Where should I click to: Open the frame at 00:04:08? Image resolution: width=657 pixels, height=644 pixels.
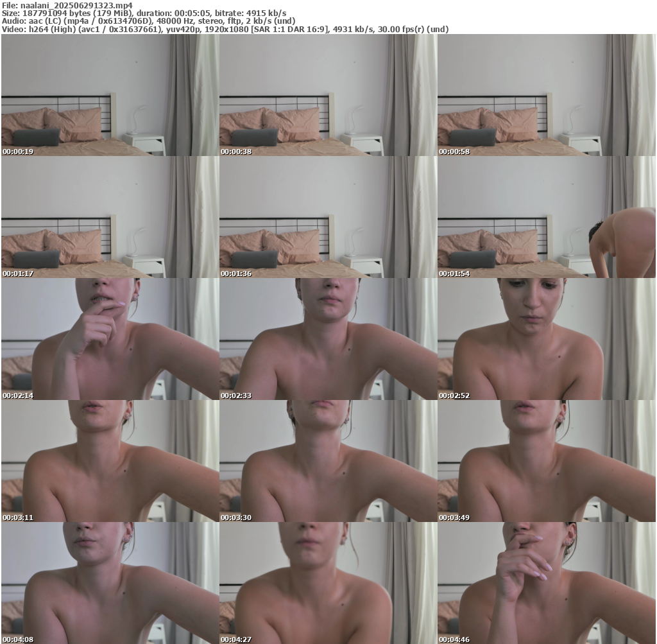point(110,583)
